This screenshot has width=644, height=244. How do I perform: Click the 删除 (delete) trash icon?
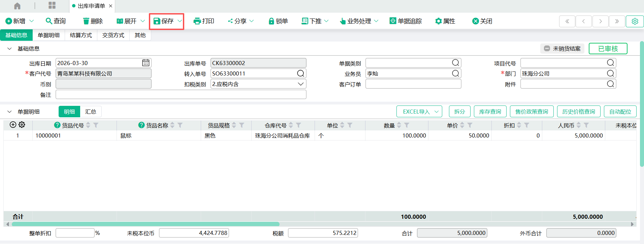tap(86, 21)
